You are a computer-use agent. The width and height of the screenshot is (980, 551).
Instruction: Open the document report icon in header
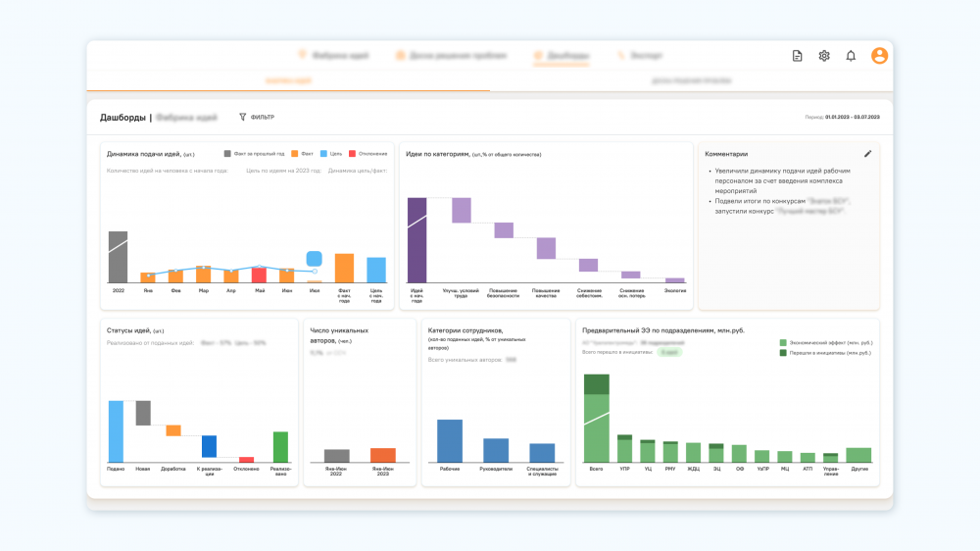pos(798,56)
